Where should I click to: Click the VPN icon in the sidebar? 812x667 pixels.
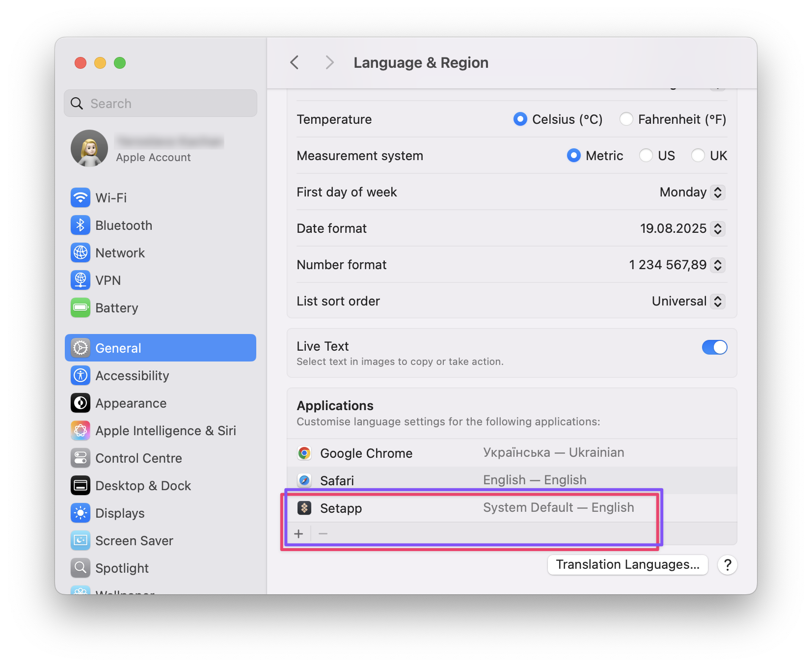click(81, 280)
